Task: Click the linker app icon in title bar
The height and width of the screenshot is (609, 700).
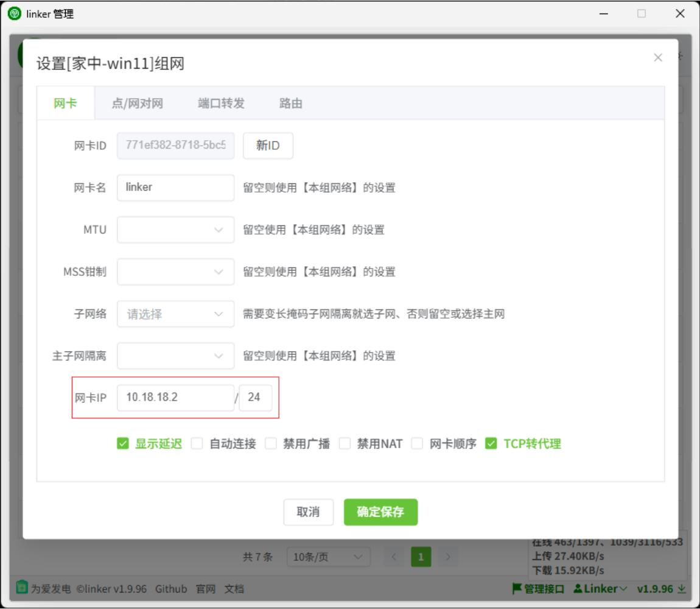Action: pos(14,13)
